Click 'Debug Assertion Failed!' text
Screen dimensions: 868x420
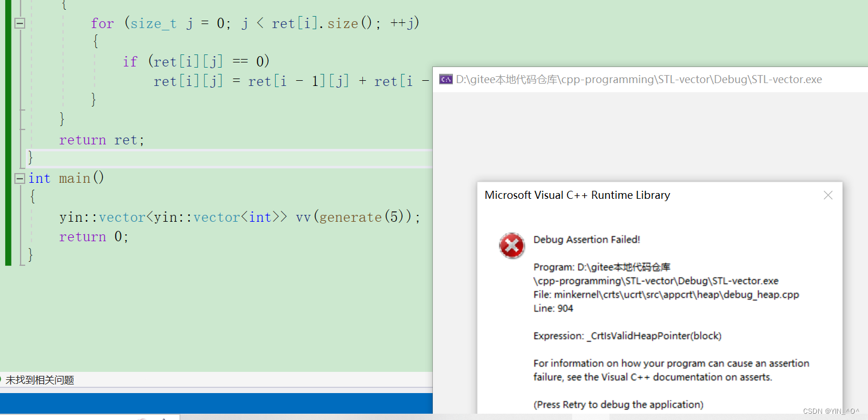(x=587, y=240)
